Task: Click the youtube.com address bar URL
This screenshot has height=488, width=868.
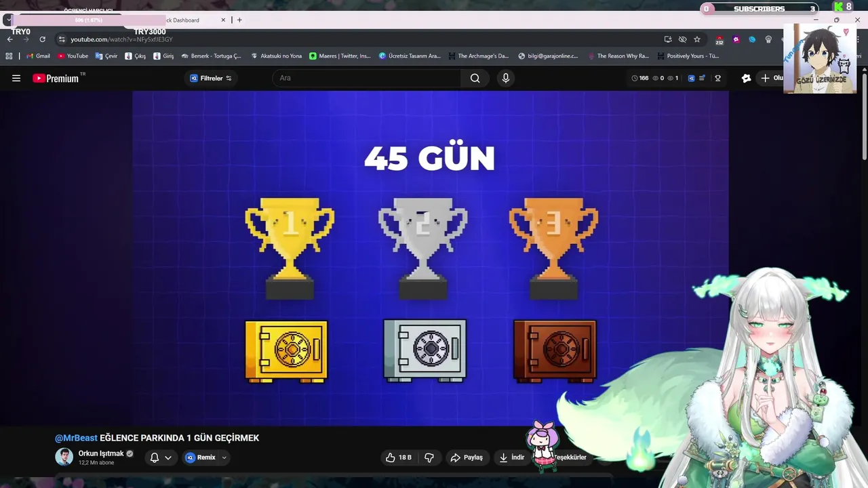Action: [121, 39]
